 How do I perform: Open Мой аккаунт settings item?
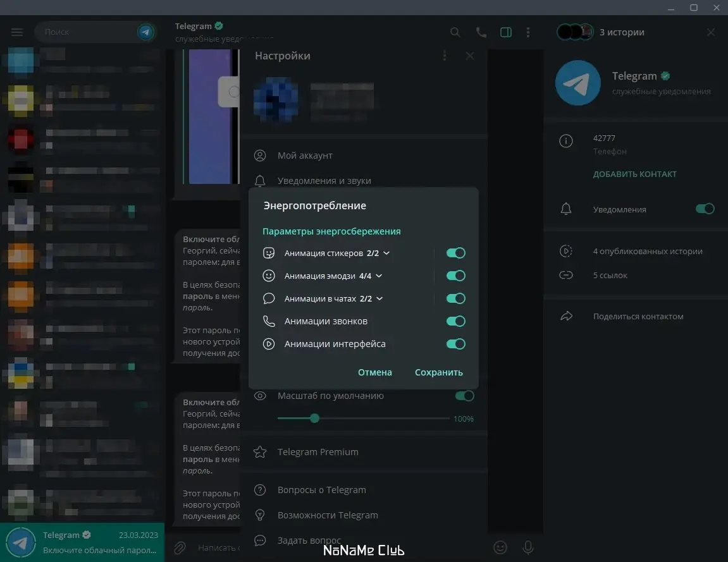[x=364, y=156]
